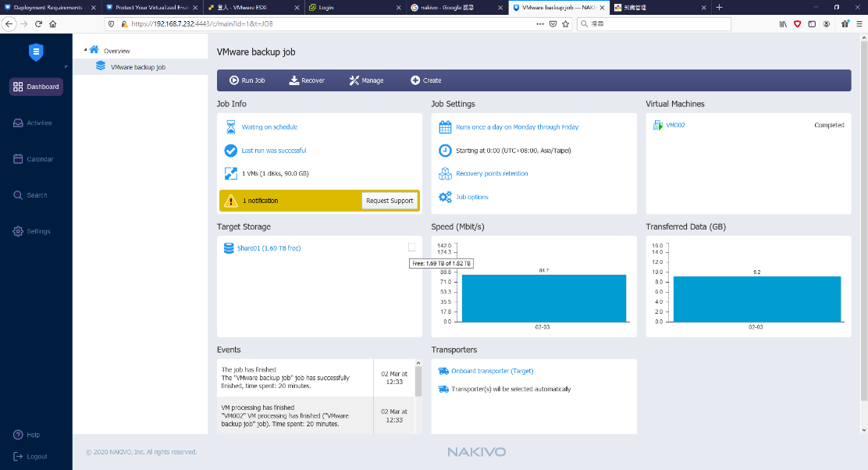
Task: Go to Activities in the sidebar
Action: pyautogui.click(x=33, y=123)
